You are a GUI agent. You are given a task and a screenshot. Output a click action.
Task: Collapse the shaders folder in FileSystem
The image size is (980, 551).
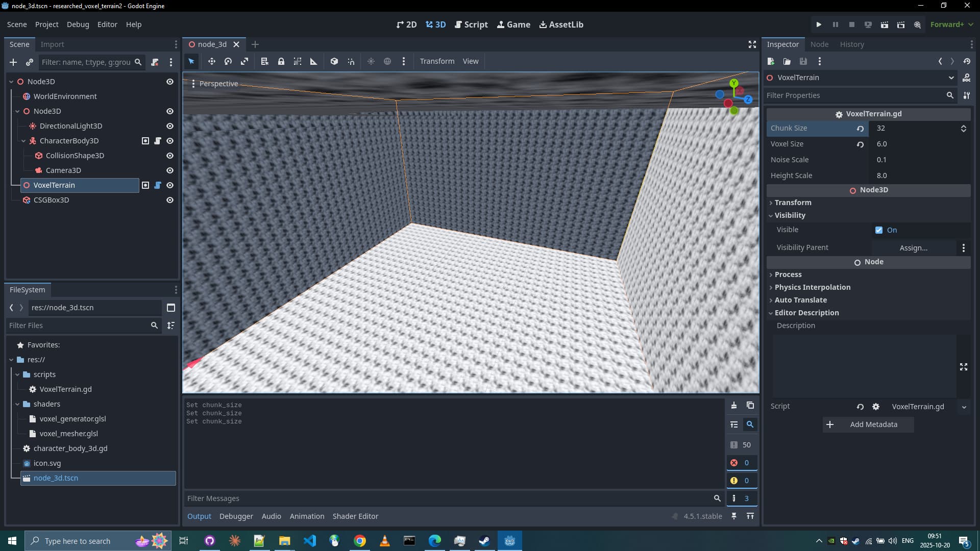(17, 404)
